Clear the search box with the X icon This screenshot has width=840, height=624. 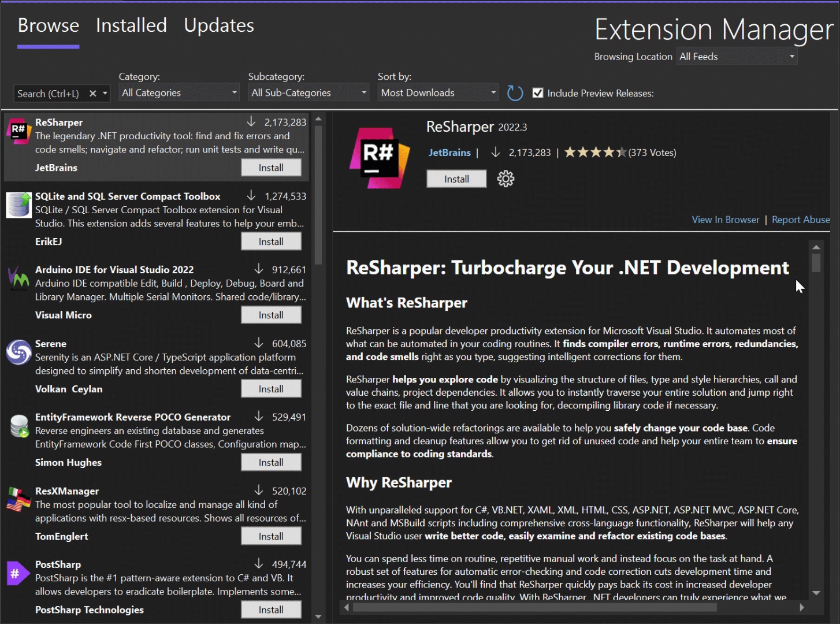pos(92,93)
